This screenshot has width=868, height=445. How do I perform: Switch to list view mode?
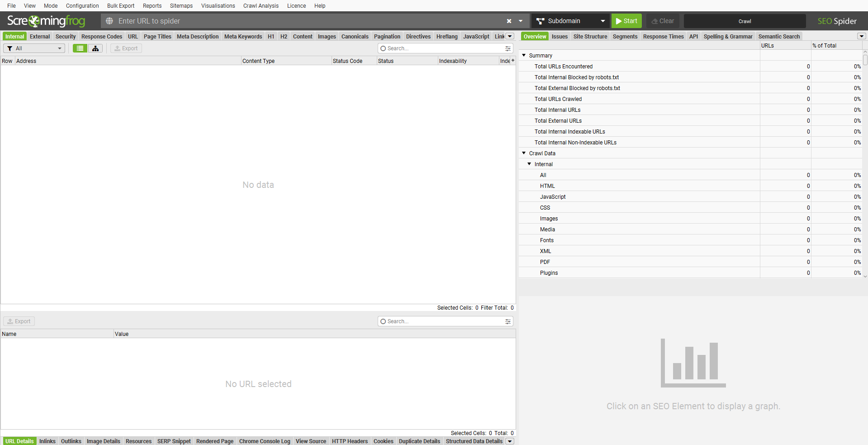80,48
